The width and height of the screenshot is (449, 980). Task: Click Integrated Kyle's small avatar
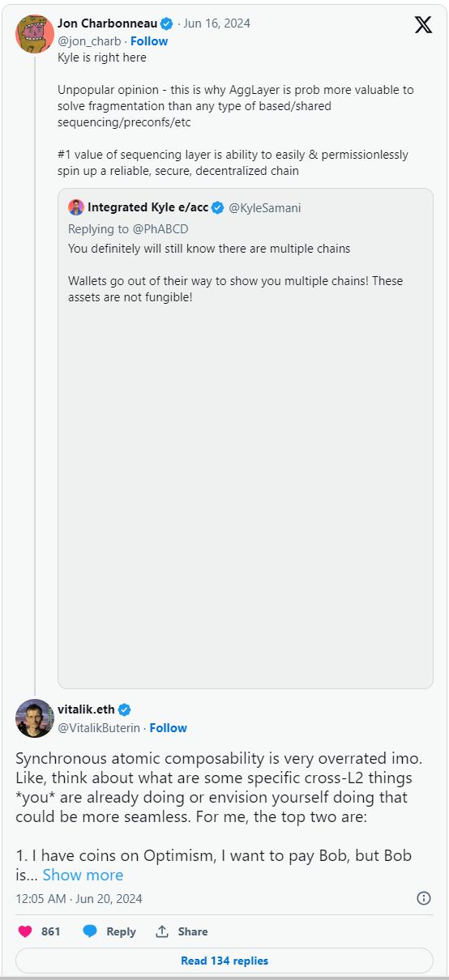point(76,207)
